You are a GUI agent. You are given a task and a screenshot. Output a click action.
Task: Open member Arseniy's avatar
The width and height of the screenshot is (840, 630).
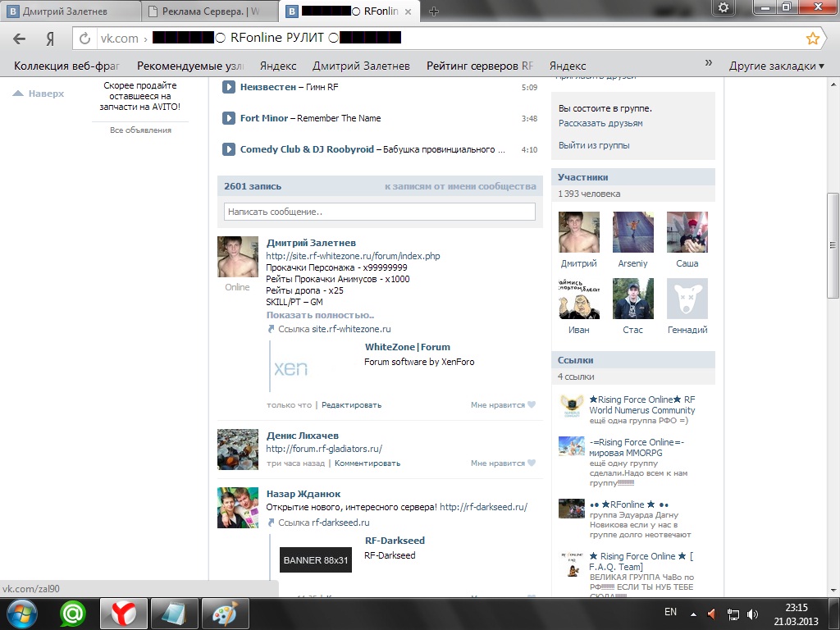click(633, 232)
